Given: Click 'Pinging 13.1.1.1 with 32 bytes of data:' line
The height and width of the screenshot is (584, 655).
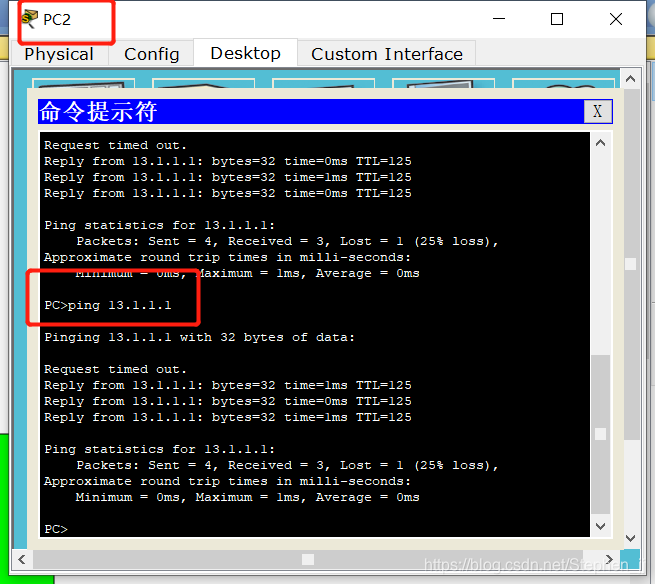Looking at the screenshot, I should (x=199, y=337).
